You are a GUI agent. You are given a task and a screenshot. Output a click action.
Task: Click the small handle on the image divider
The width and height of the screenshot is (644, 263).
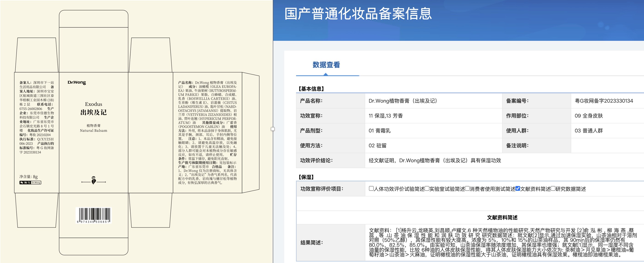click(273, 129)
